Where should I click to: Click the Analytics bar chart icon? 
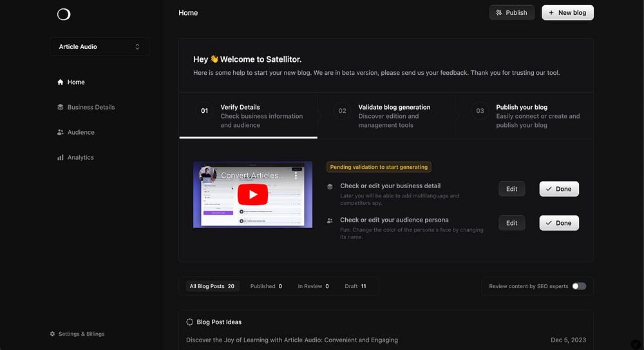(61, 157)
